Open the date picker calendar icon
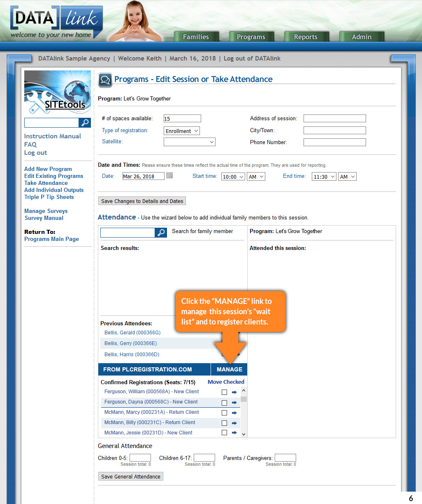The image size is (422, 504). click(169, 176)
